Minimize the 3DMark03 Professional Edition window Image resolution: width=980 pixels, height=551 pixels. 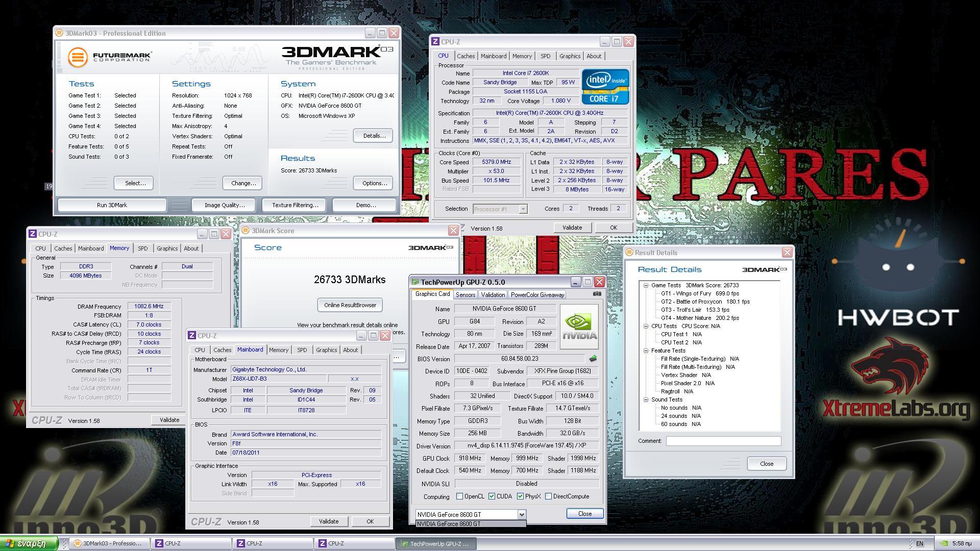[371, 33]
